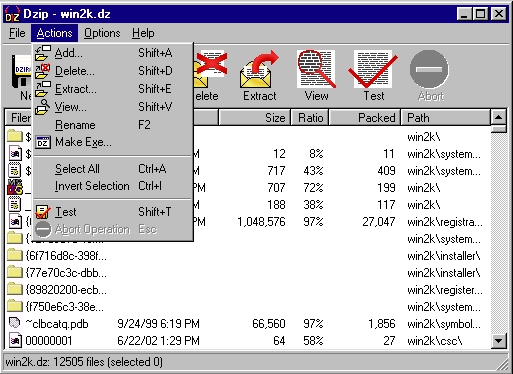Click the 1,048,576 size value

(x=261, y=222)
